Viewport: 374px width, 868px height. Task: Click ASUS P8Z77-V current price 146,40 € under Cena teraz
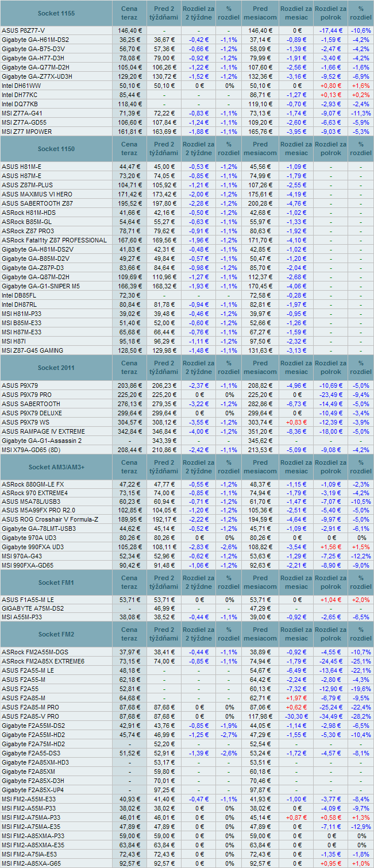click(x=130, y=30)
